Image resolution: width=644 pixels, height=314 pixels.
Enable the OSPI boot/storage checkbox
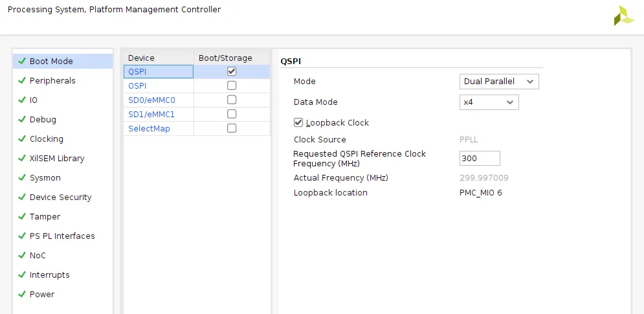pos(232,85)
